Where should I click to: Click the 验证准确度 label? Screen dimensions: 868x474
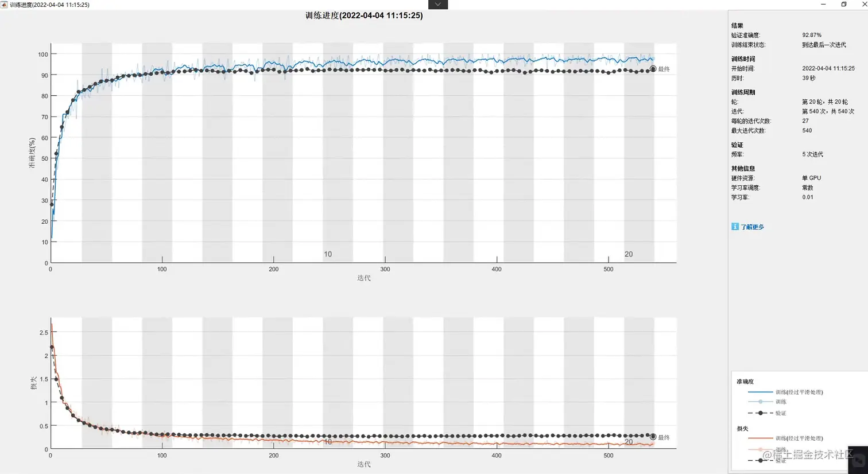(x=746, y=36)
